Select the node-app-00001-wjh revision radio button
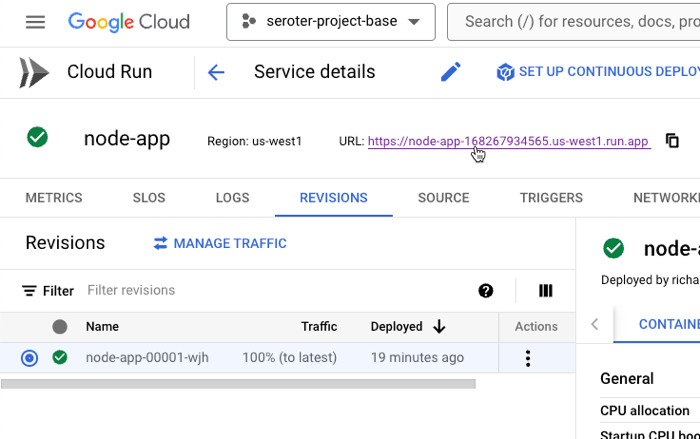The image size is (700, 439). [30, 358]
